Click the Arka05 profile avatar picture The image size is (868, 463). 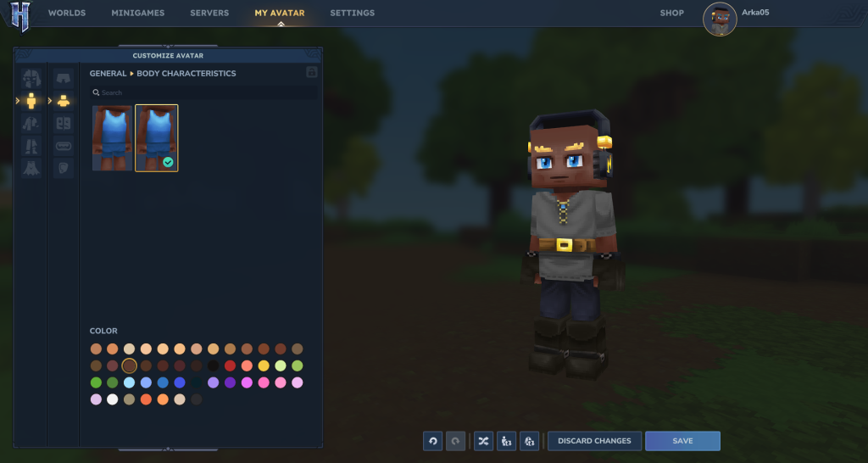720,20
